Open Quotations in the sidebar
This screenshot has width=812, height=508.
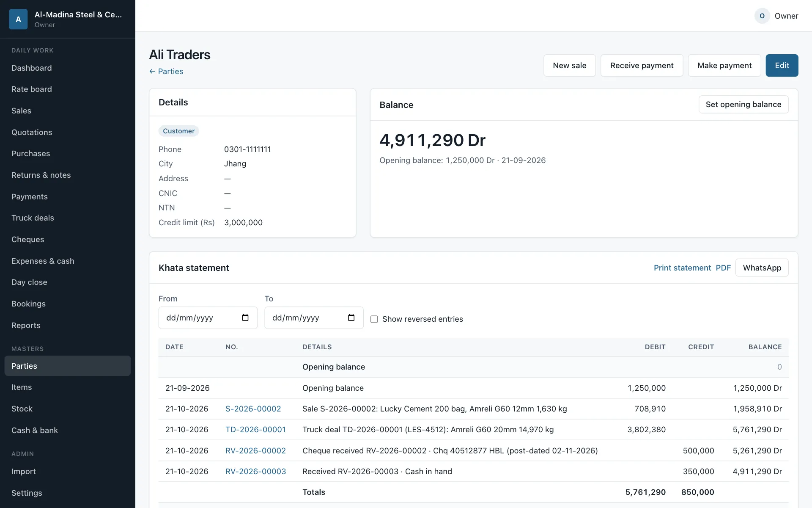(x=68, y=132)
